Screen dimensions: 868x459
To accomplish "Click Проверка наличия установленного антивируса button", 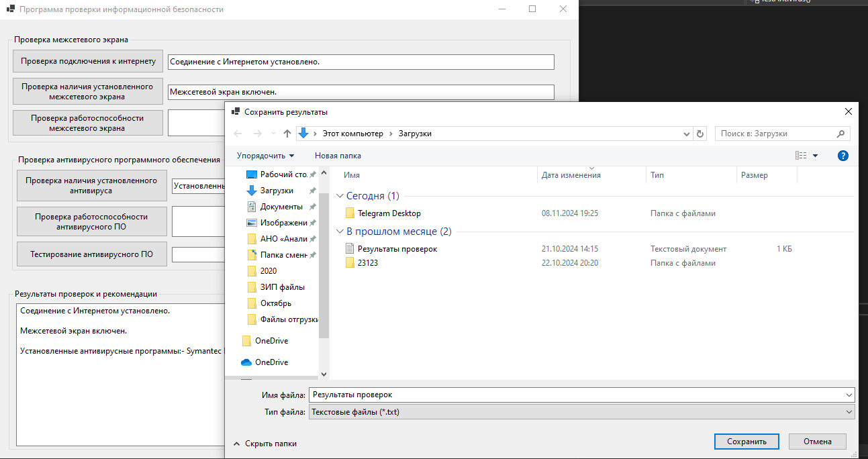I will [91, 186].
